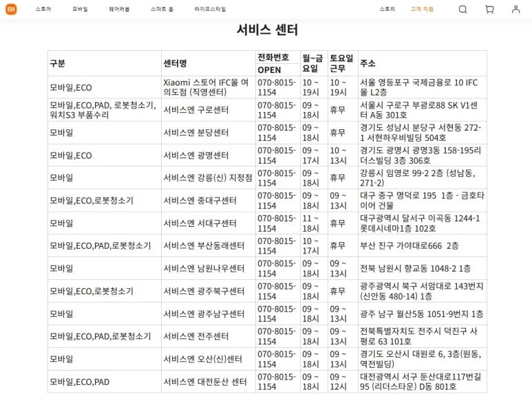Viewport: 532px width, 405px height.
Task: Open the 웨어러블 menu
Action: pos(119,9)
